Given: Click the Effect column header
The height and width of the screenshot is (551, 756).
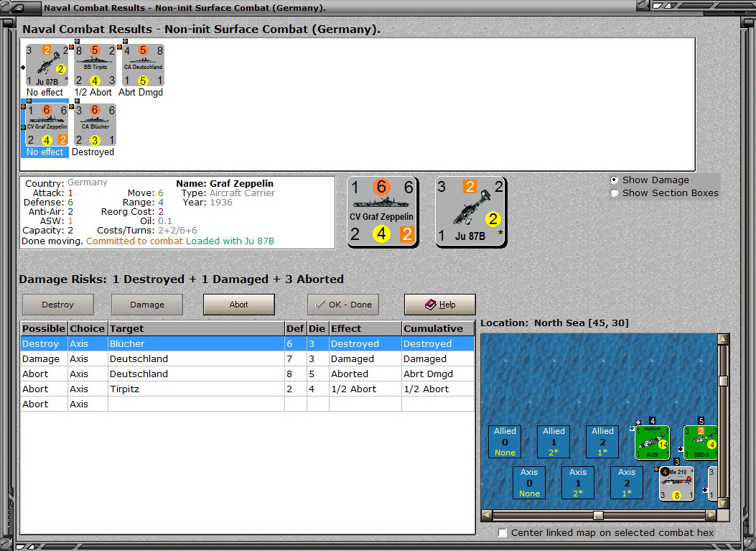Looking at the screenshot, I should [x=365, y=328].
